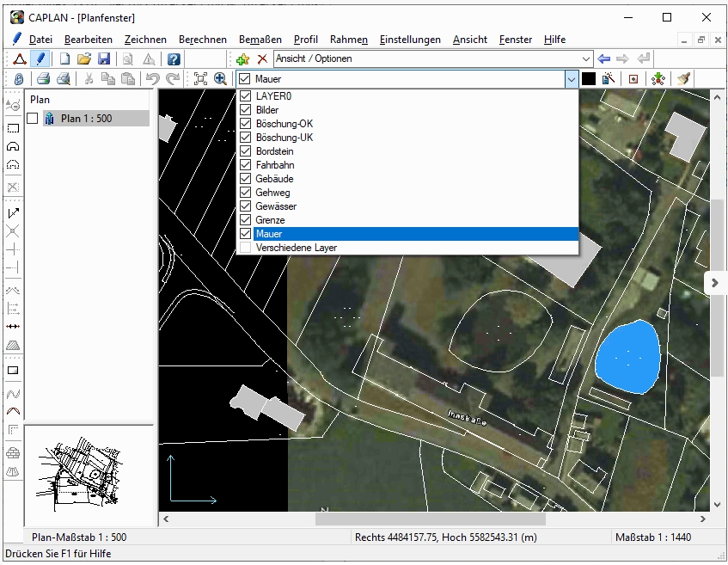This screenshot has height=565, width=728.
Task: Click the magnifier zoom-in icon
Action: pos(220,79)
